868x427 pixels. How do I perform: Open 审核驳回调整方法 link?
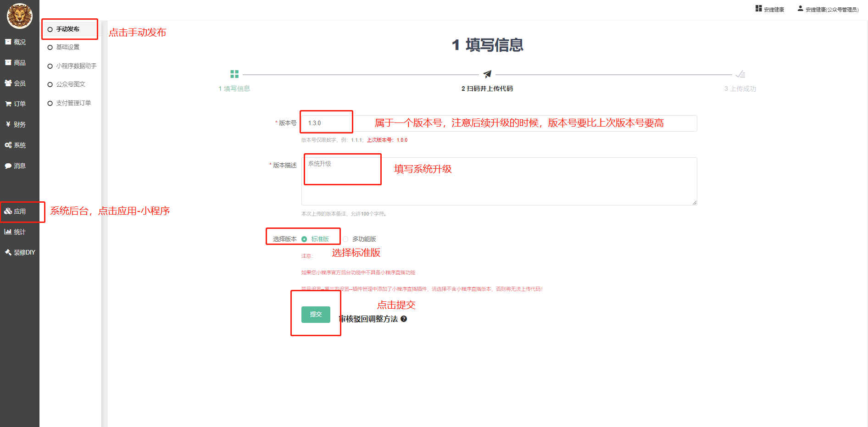[x=369, y=319]
